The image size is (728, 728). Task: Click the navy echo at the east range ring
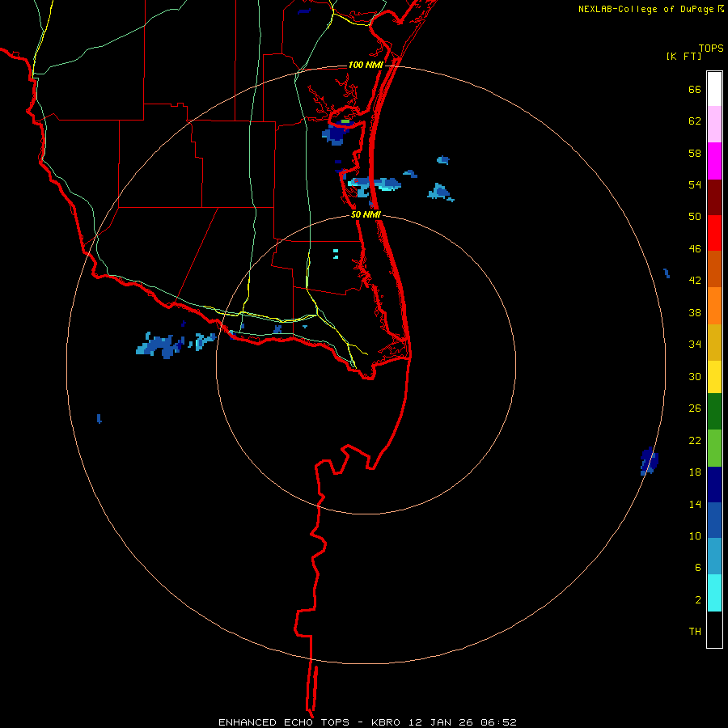pyautogui.click(x=649, y=462)
